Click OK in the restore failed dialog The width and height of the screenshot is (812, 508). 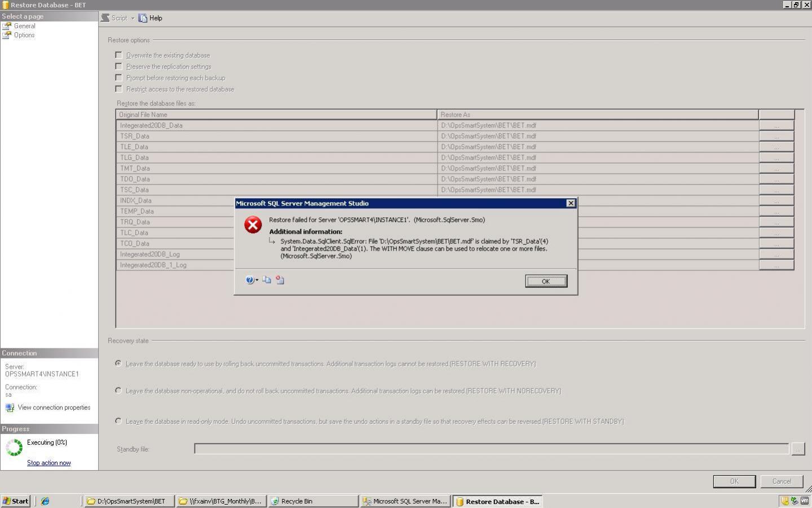click(x=546, y=281)
